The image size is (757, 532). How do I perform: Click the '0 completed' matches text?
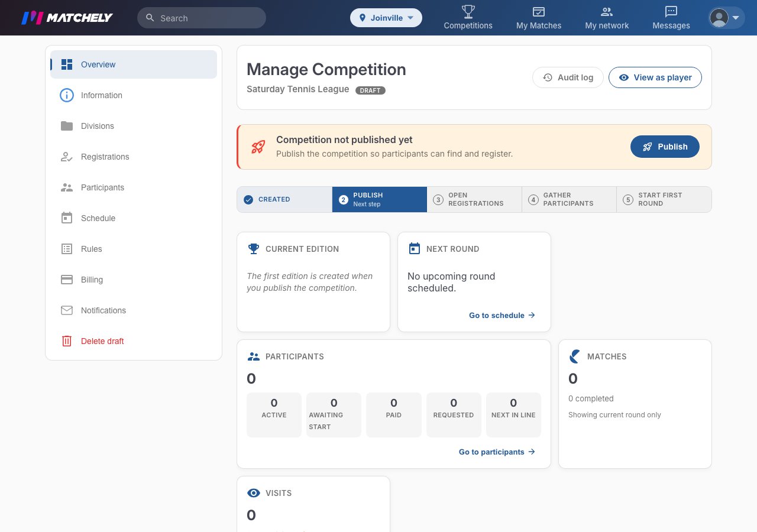pos(591,398)
